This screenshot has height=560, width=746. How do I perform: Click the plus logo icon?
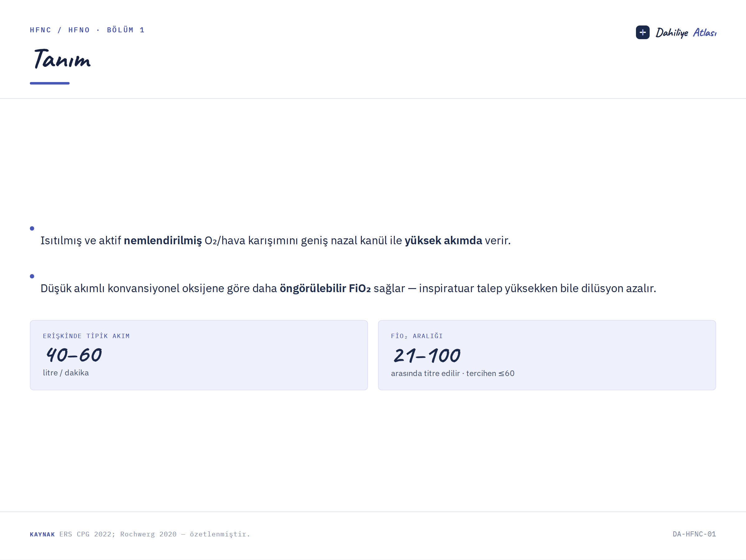642,32
